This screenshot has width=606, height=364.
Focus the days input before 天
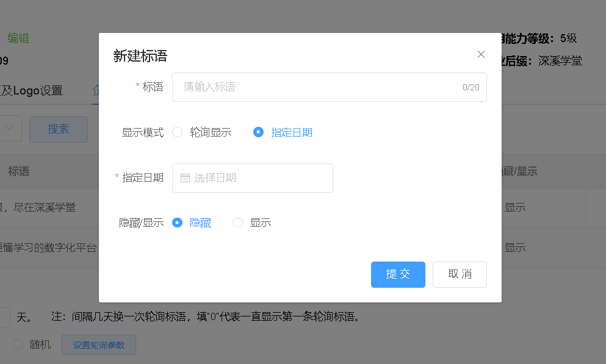[4, 317]
